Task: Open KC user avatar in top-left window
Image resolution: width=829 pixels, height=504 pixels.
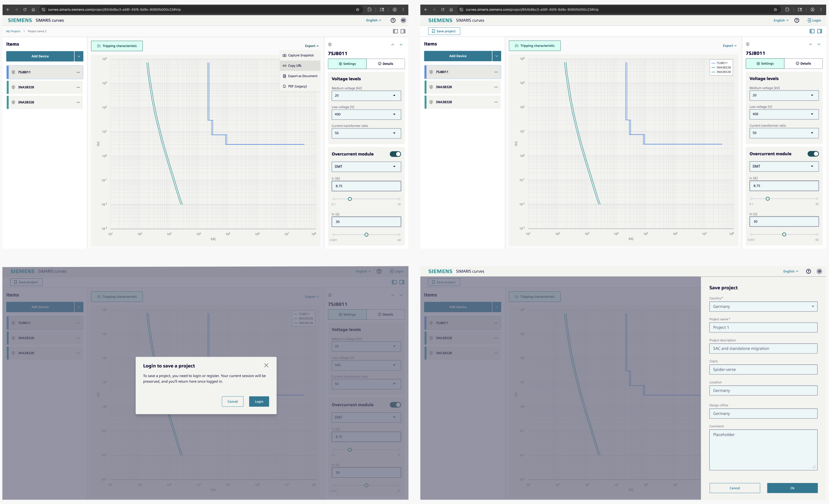Action: [x=403, y=20]
